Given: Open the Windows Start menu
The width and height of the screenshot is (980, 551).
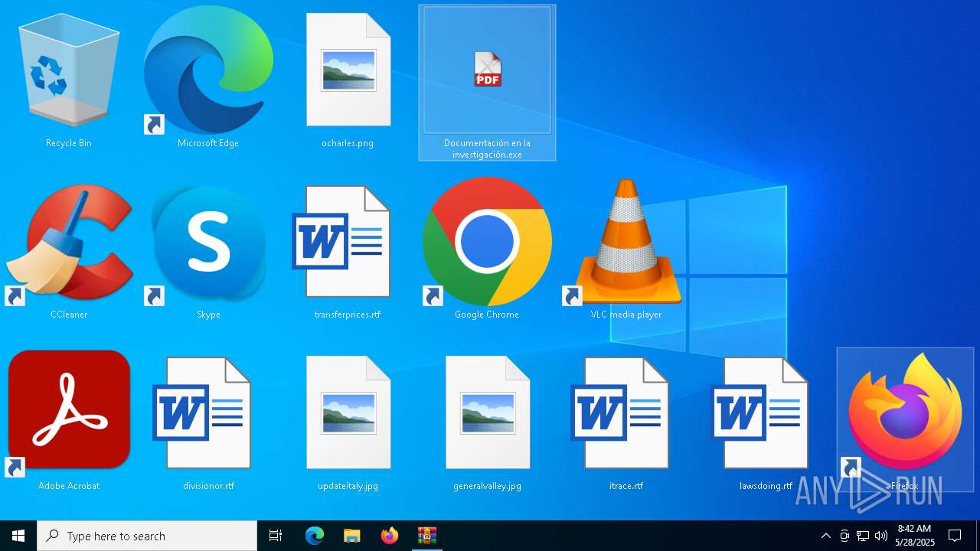Looking at the screenshot, I should [x=18, y=536].
